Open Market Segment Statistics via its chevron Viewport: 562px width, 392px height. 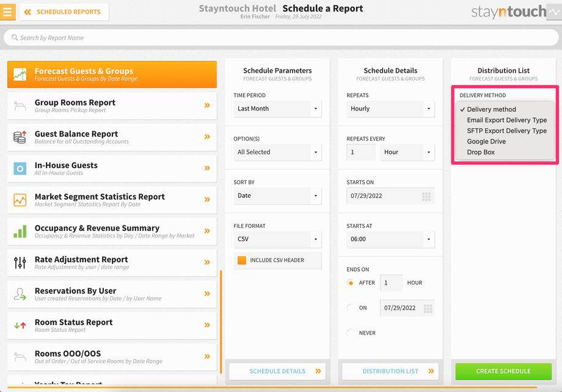coord(207,199)
